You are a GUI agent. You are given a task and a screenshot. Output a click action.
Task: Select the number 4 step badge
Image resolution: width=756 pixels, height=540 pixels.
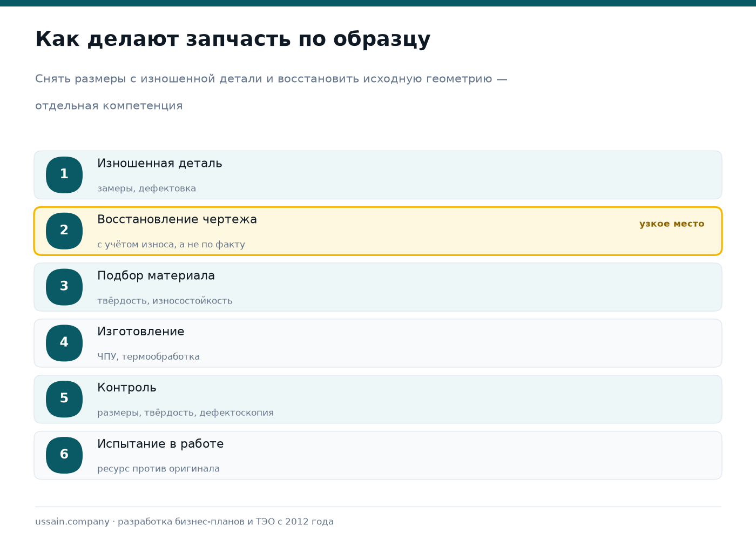coord(64,343)
